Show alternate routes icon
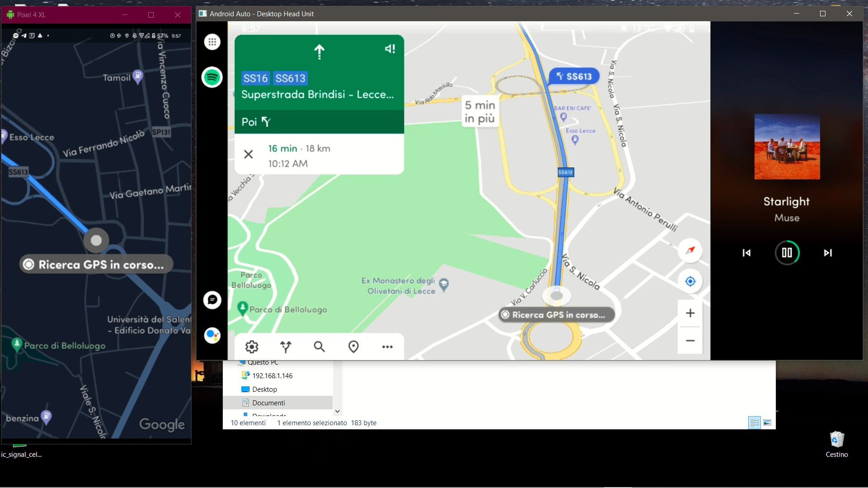 (x=286, y=347)
